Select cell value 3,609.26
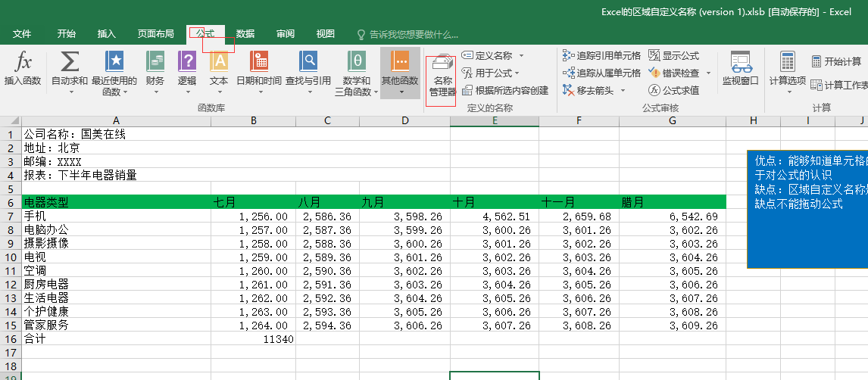This screenshot has height=380, width=868. (673, 325)
